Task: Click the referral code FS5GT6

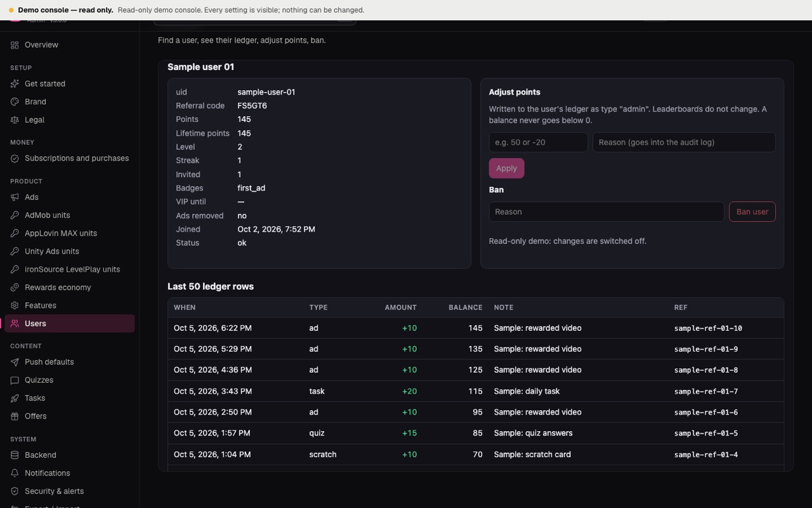Action: point(252,106)
